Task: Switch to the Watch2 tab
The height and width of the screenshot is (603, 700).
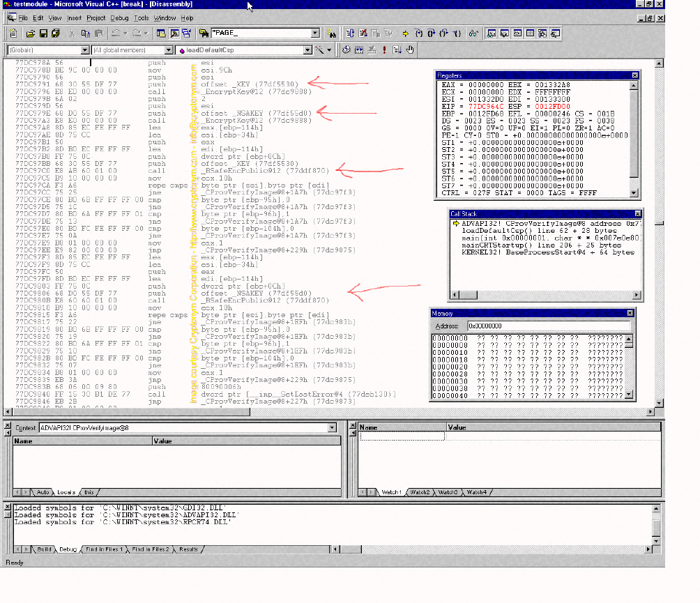Action: 420,492
